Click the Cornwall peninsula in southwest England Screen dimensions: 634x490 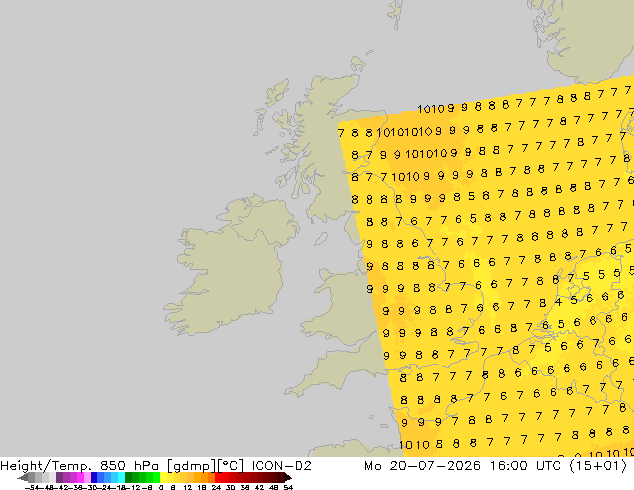(x=319, y=378)
